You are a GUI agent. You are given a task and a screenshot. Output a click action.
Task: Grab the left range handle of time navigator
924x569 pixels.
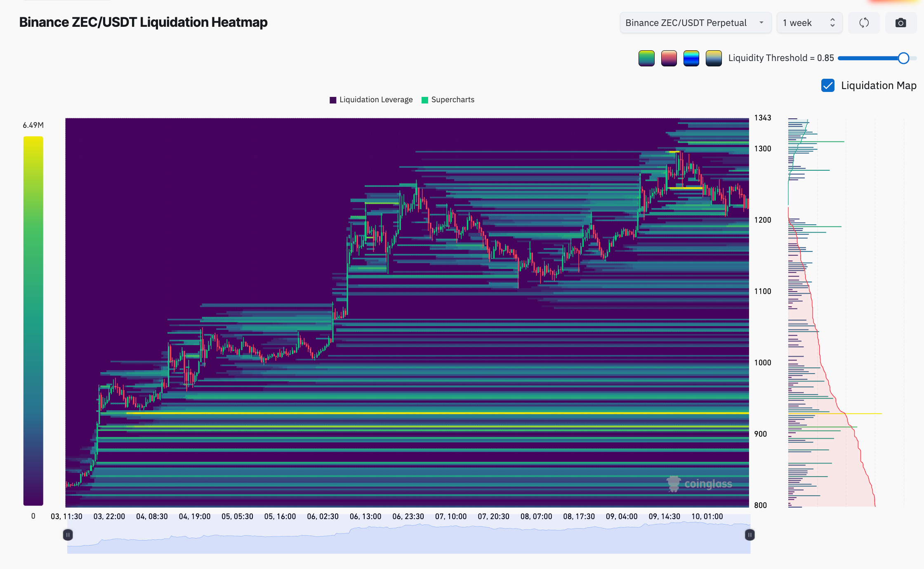pos(68,535)
